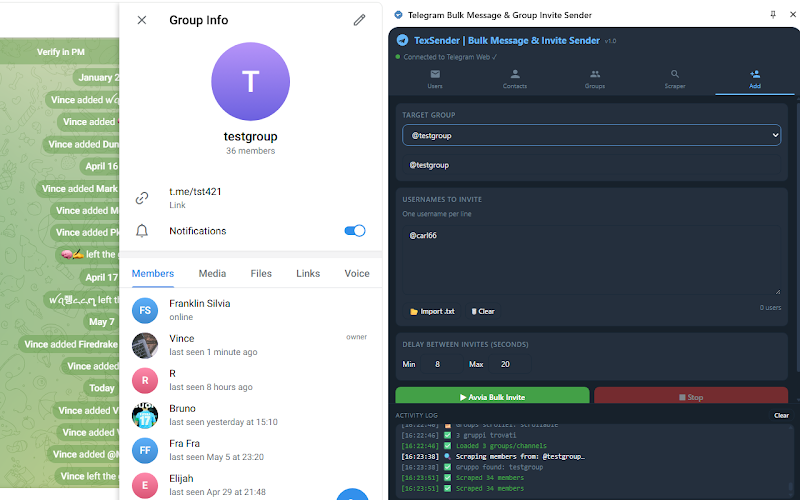The height and width of the screenshot is (500, 800).
Task: Click the Min delay field
Action: [441, 364]
